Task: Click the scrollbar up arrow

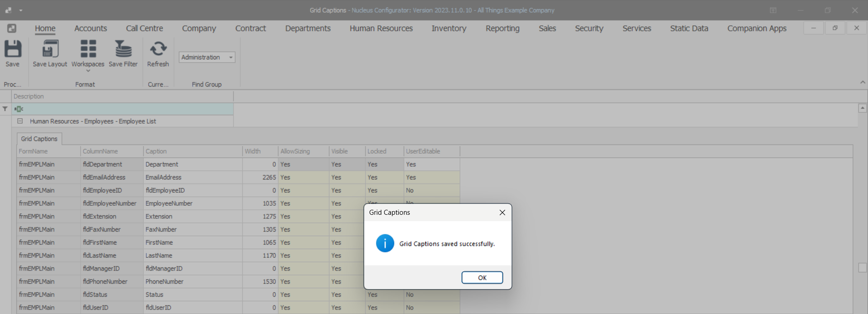Action: 863,108
